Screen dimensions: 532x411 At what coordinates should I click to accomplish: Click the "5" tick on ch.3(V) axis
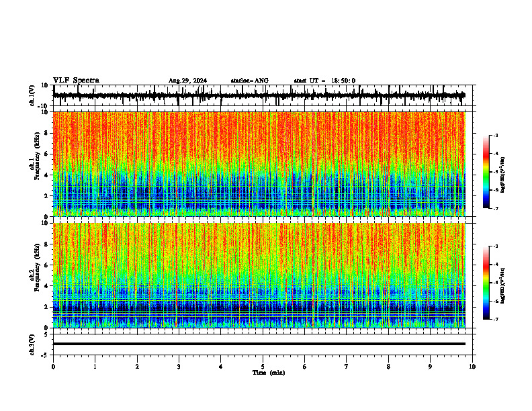pos(46,334)
